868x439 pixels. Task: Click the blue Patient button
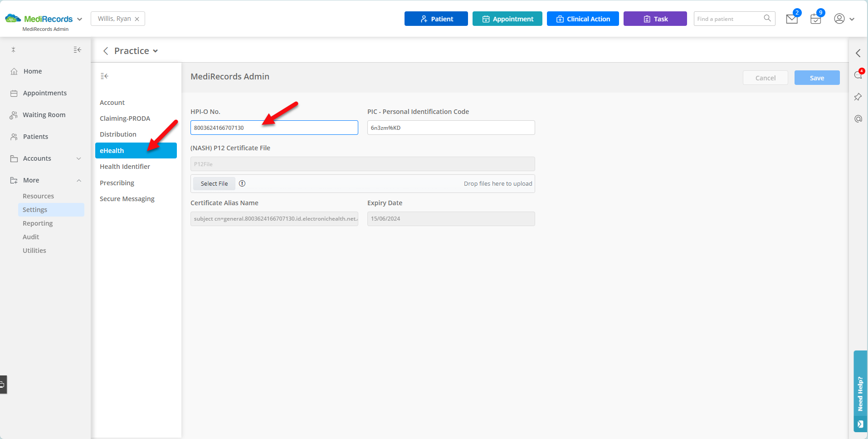pos(436,19)
